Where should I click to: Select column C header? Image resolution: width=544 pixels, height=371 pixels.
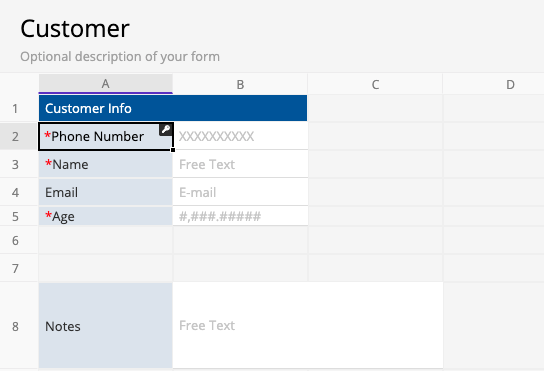(375, 84)
